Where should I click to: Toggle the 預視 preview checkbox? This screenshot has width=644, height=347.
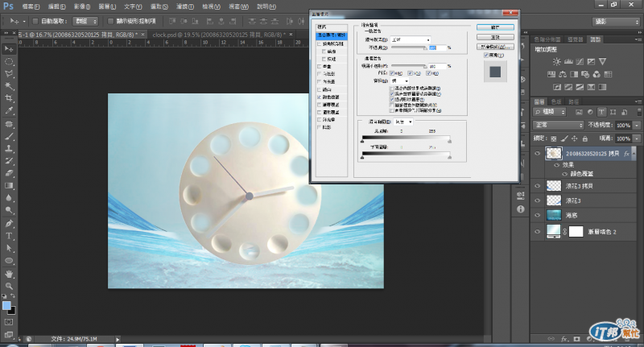[x=486, y=55]
